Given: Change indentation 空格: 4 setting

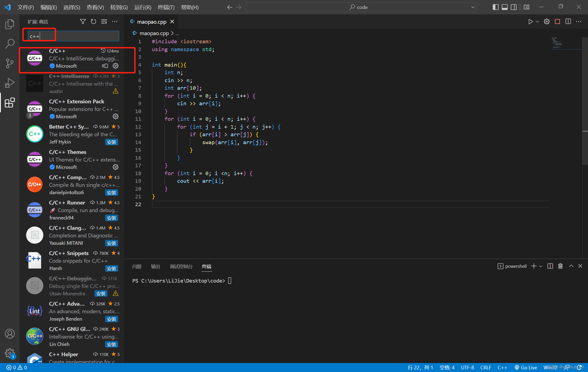Looking at the screenshot, I should 447,368.
